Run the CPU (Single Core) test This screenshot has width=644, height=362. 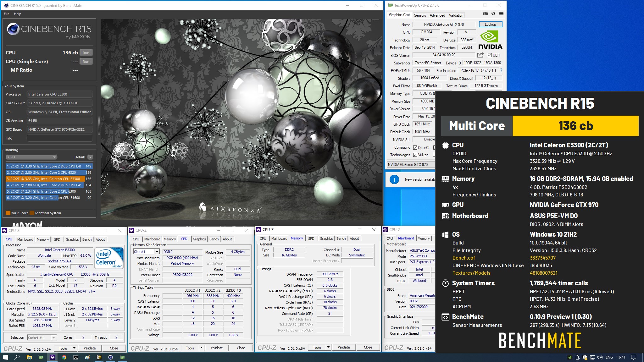[86, 62]
